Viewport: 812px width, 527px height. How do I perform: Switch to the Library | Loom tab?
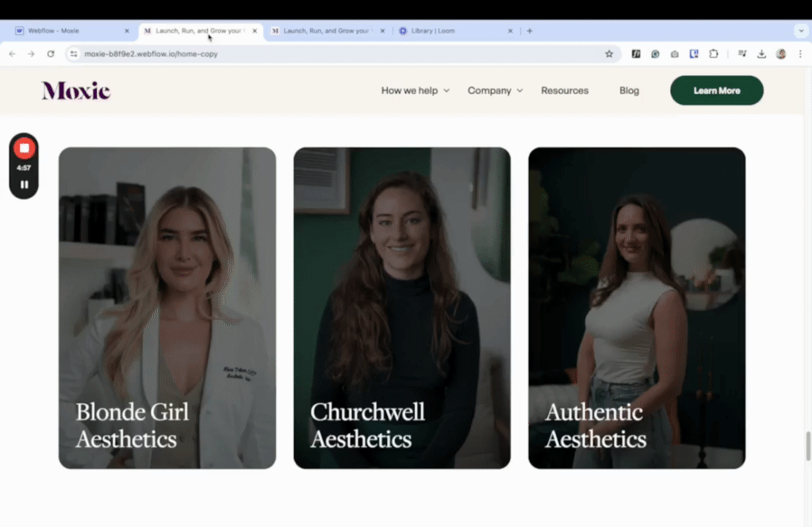click(456, 31)
